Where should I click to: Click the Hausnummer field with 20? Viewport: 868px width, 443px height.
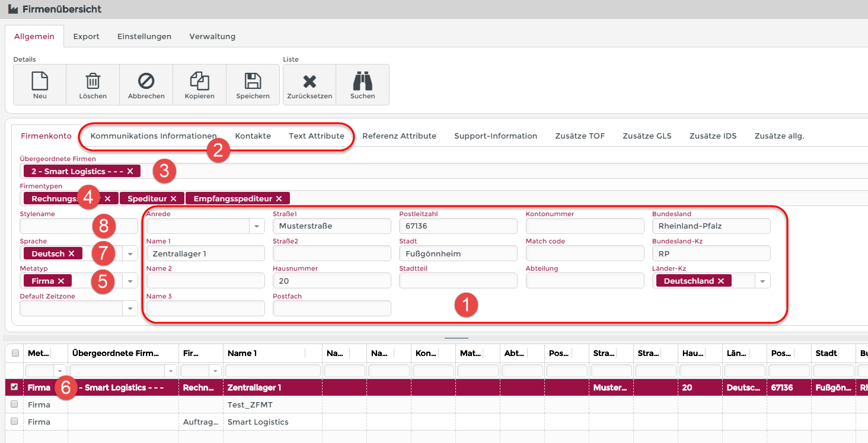pos(332,281)
